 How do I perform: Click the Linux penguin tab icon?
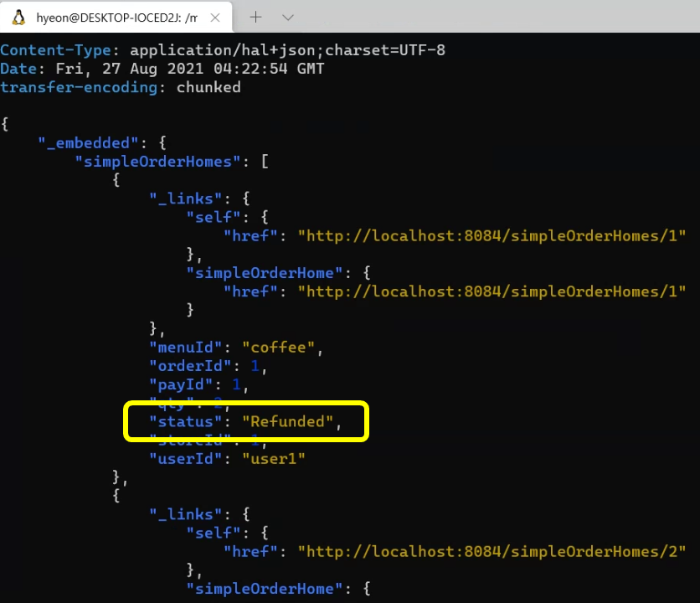tap(18, 18)
